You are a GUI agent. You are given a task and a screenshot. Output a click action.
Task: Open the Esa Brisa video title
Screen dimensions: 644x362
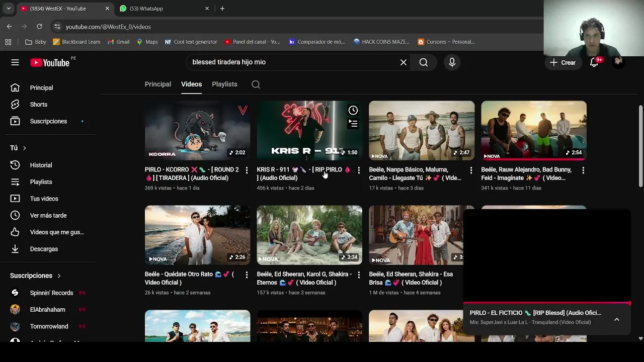click(411, 279)
